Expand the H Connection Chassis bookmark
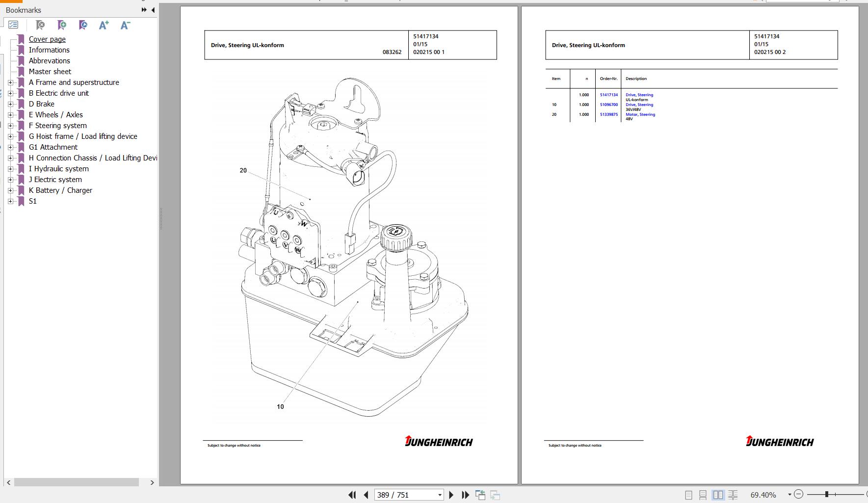This screenshot has width=868, height=503. point(10,158)
